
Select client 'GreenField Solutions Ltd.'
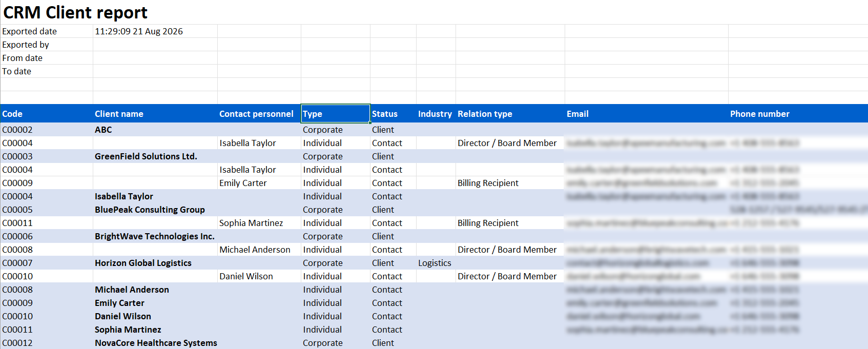coord(146,156)
